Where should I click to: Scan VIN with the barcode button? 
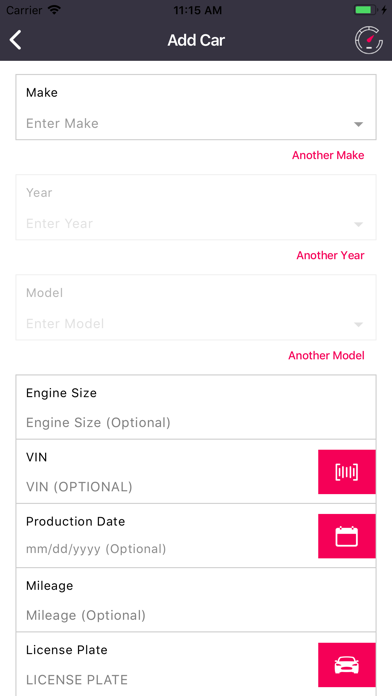(x=347, y=472)
